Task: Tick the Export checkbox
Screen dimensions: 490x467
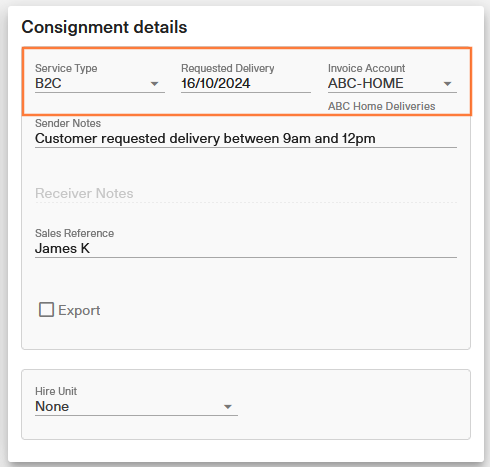Action: [46, 310]
